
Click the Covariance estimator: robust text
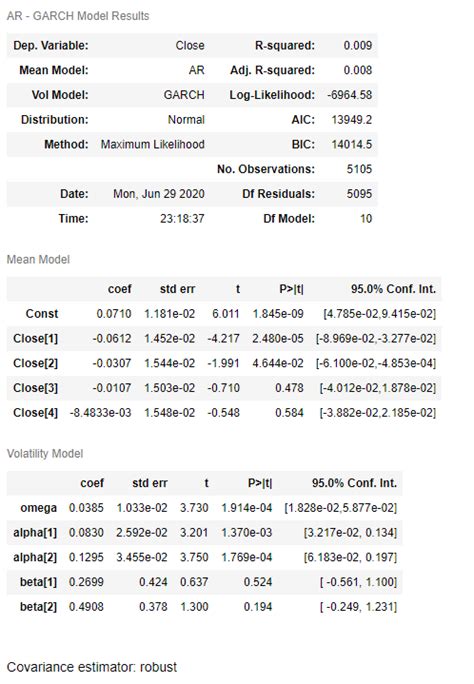click(92, 667)
